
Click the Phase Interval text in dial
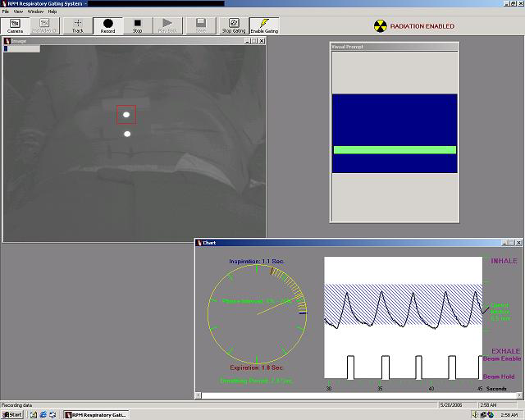[257, 301]
